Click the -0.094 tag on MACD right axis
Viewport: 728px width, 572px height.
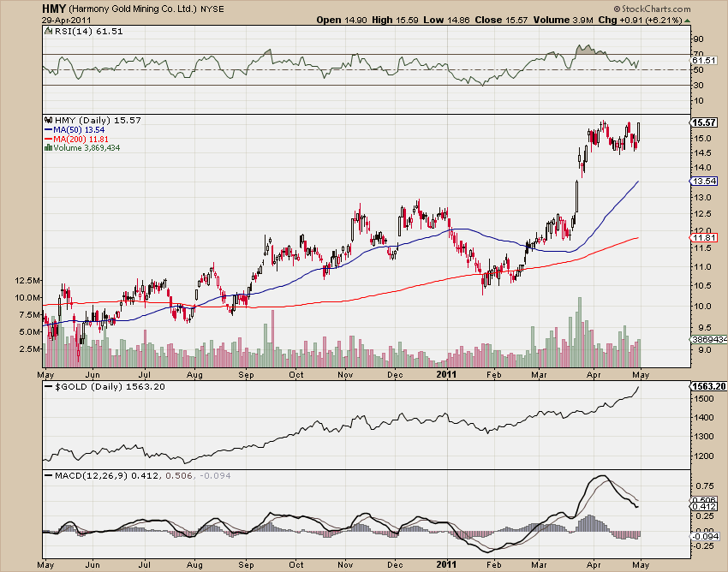click(x=705, y=537)
